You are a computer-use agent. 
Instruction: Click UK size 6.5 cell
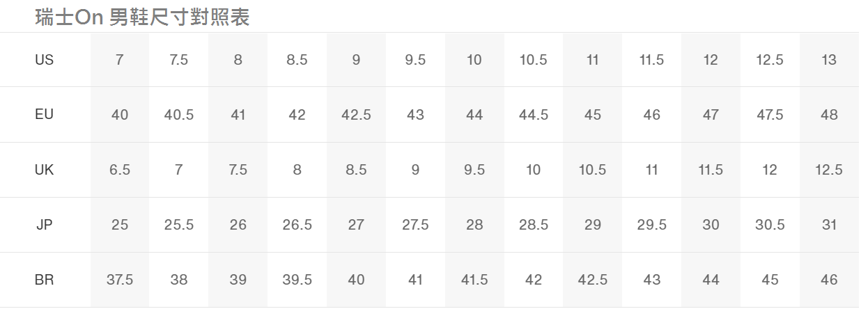(120, 170)
